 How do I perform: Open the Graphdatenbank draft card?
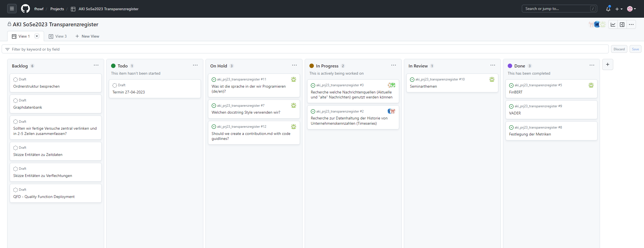coord(28,107)
